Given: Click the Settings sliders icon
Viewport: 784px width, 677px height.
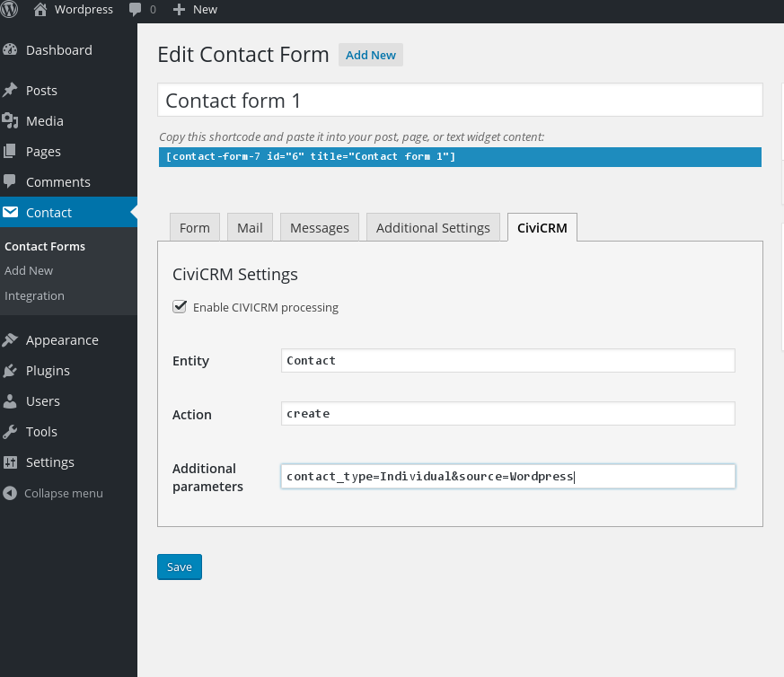Looking at the screenshot, I should [10, 462].
